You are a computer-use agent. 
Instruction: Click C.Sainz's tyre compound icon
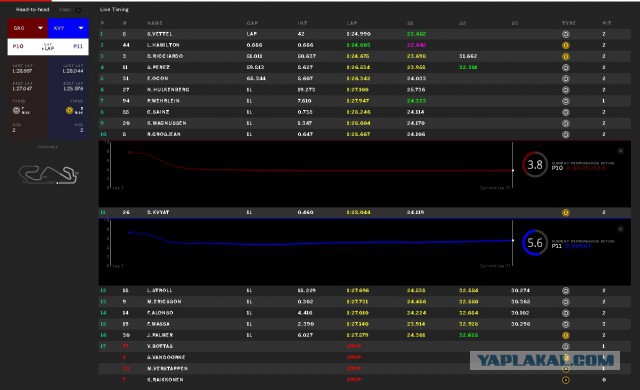click(x=566, y=112)
